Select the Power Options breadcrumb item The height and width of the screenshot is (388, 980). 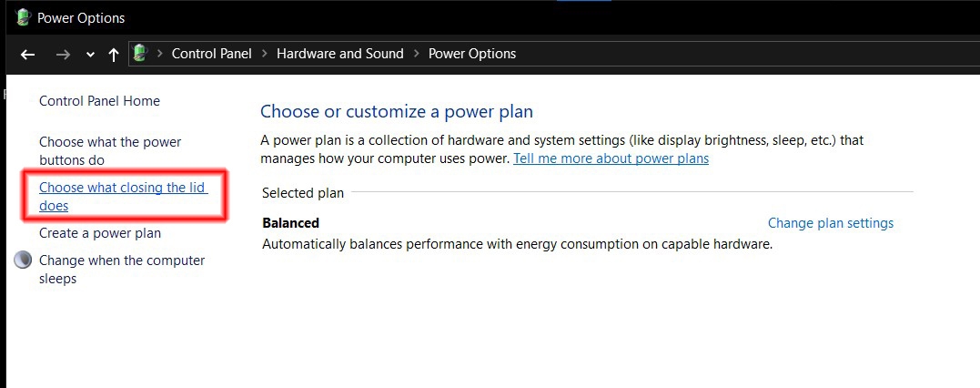click(x=472, y=54)
